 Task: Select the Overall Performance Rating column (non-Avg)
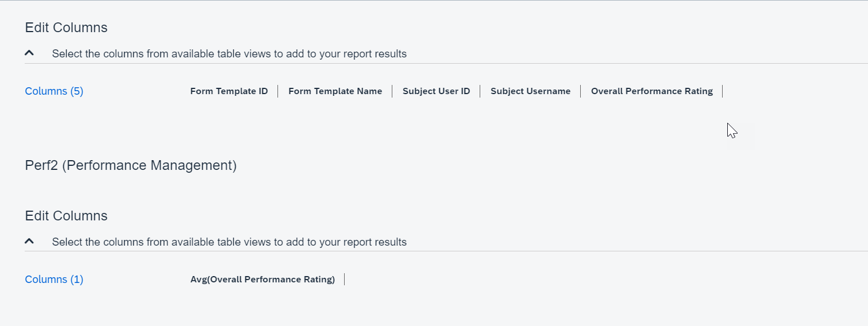pos(652,91)
